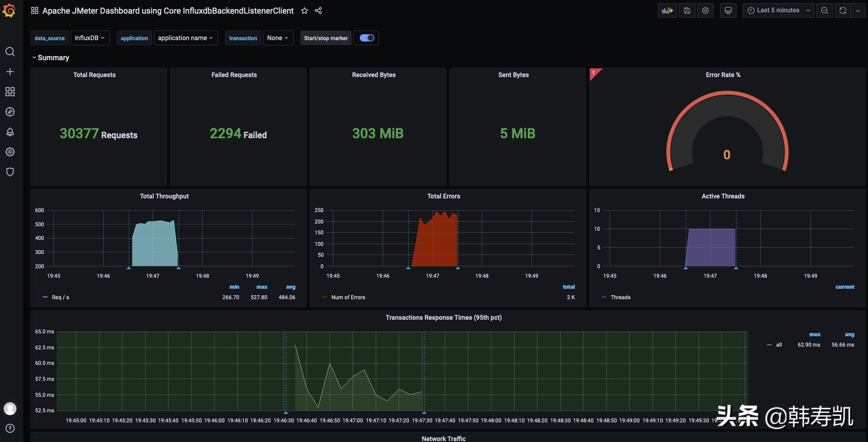The height and width of the screenshot is (442, 868).
Task: Share dashboard via the share icon
Action: [318, 10]
